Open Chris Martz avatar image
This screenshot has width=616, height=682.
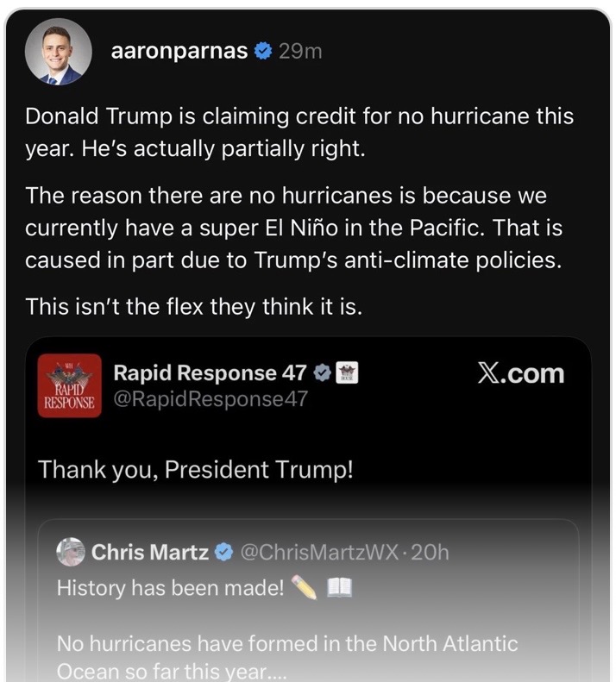(71, 552)
